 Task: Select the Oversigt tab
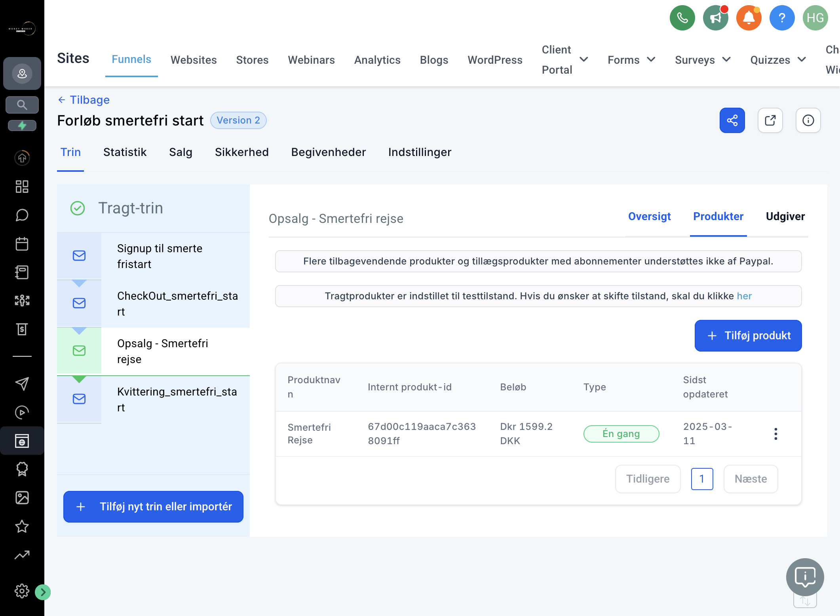[x=649, y=217]
